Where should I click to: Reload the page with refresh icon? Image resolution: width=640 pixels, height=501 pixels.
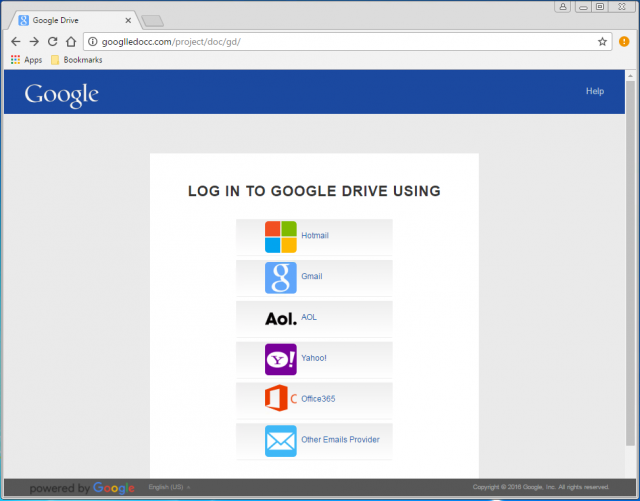[x=52, y=41]
